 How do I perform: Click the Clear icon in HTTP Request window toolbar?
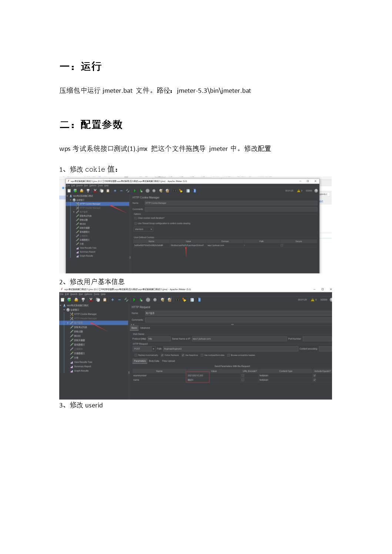[x=163, y=300]
